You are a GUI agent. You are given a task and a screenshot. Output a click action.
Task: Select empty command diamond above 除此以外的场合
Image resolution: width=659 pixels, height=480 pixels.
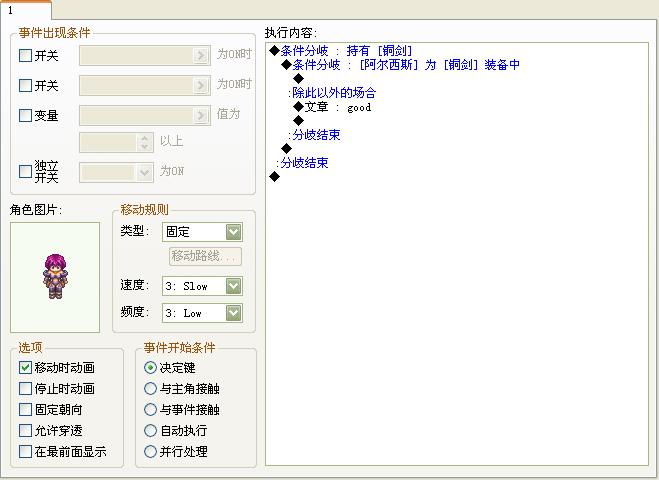coord(298,79)
